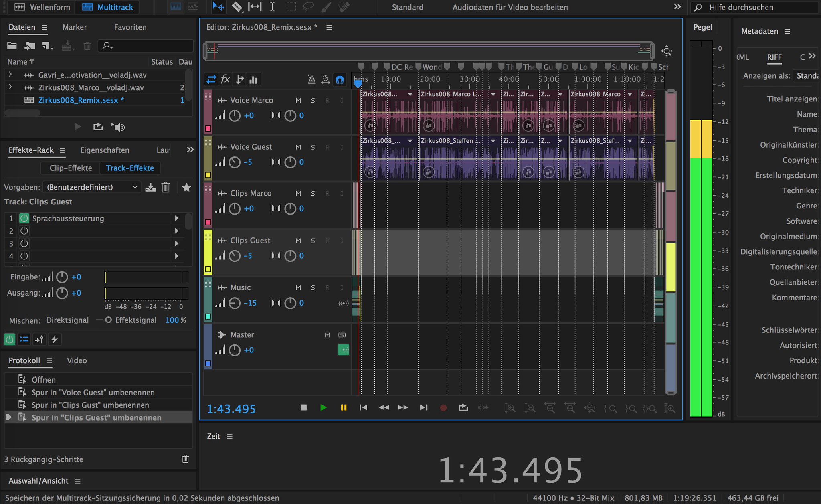This screenshot has width=821, height=504.
Task: Open the Eigenschaften tab
Action: [105, 150]
